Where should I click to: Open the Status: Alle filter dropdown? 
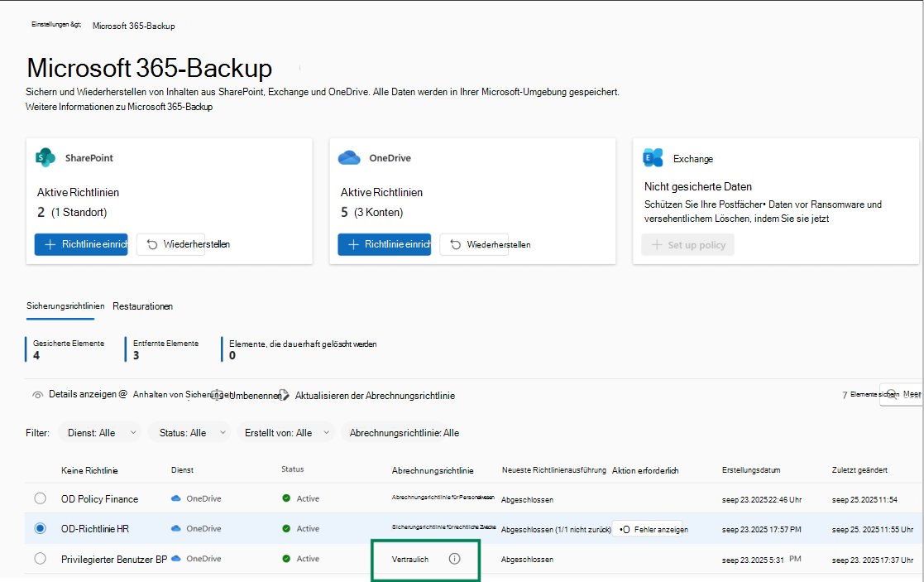pyautogui.click(x=189, y=432)
